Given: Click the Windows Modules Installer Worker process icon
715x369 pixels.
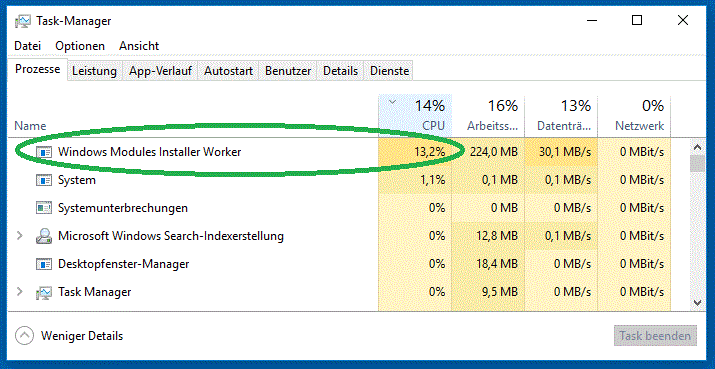Looking at the screenshot, I should click(x=44, y=152).
